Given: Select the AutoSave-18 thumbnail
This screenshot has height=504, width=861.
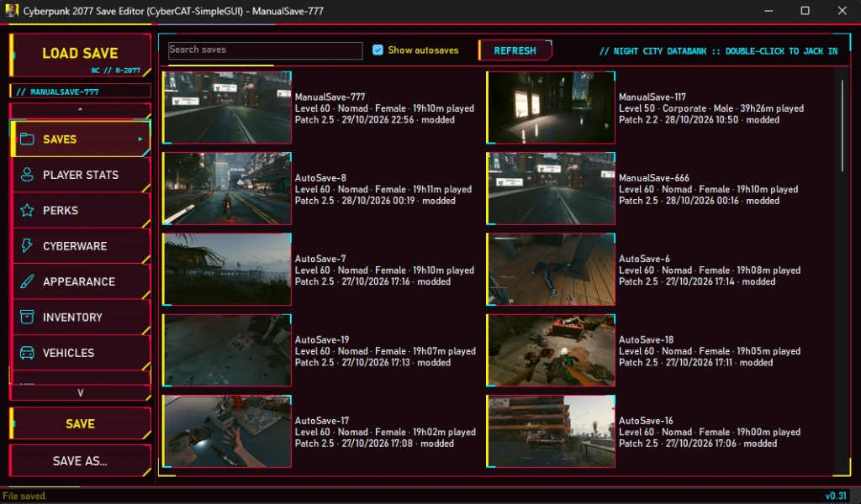Looking at the screenshot, I should coord(551,350).
